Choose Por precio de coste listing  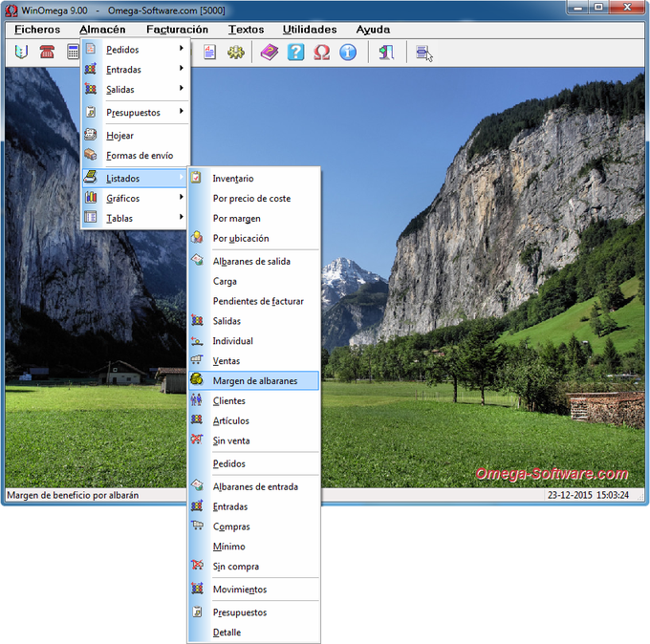coord(253,199)
